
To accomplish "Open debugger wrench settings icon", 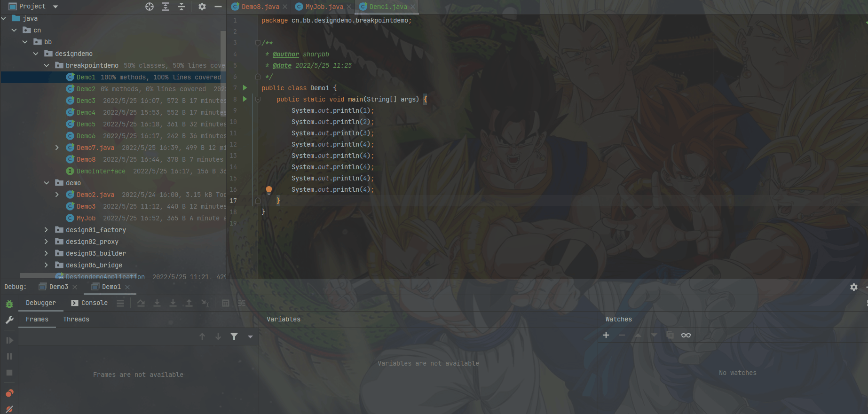I will click(x=9, y=320).
